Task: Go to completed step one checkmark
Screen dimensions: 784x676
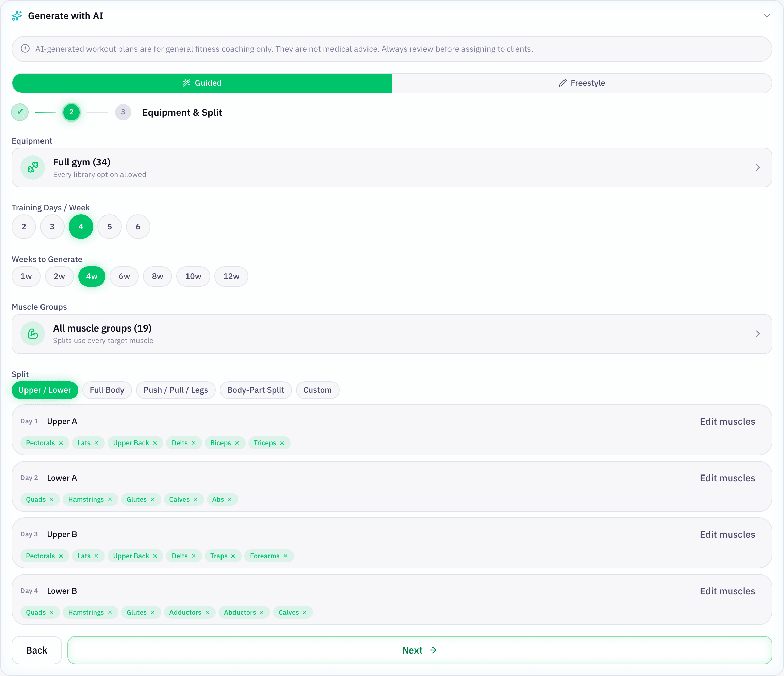Action: coord(20,112)
